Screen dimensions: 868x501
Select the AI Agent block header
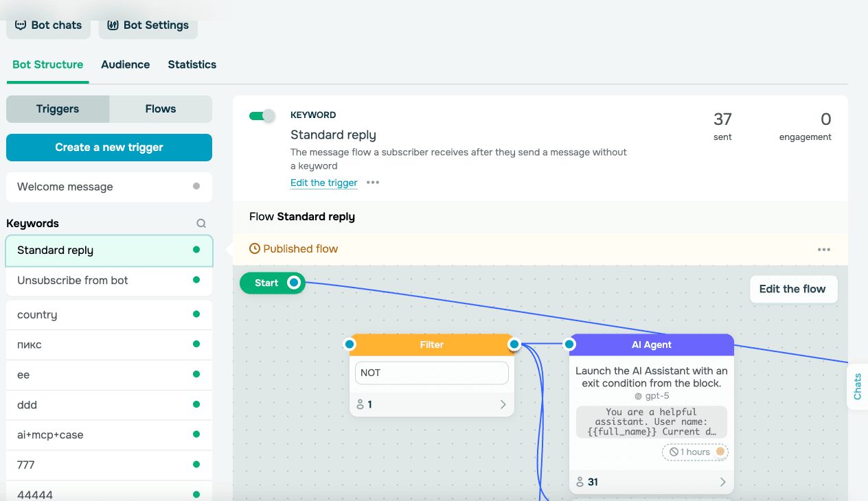point(652,345)
